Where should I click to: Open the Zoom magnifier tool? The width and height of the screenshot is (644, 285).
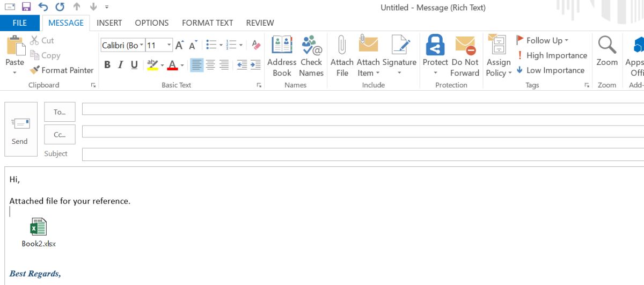click(607, 52)
